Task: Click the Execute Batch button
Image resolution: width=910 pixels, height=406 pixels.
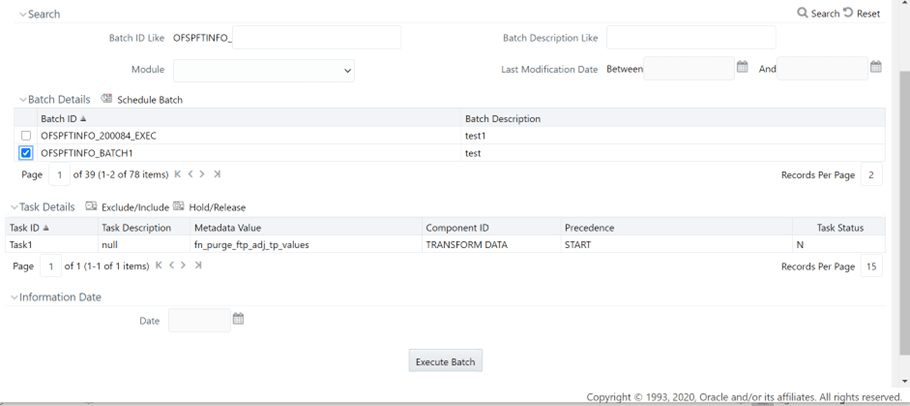Action: point(445,361)
